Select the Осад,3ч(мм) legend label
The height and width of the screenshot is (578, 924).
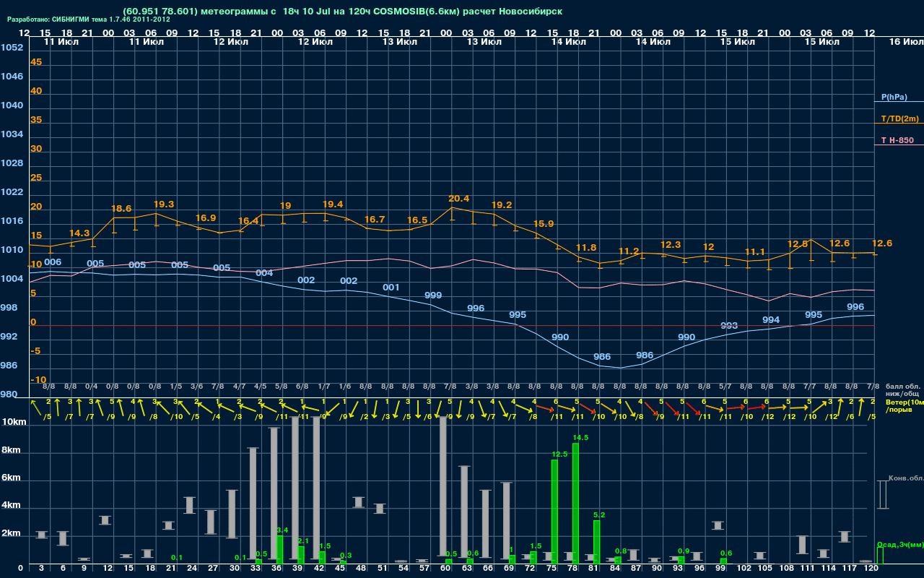point(899,544)
